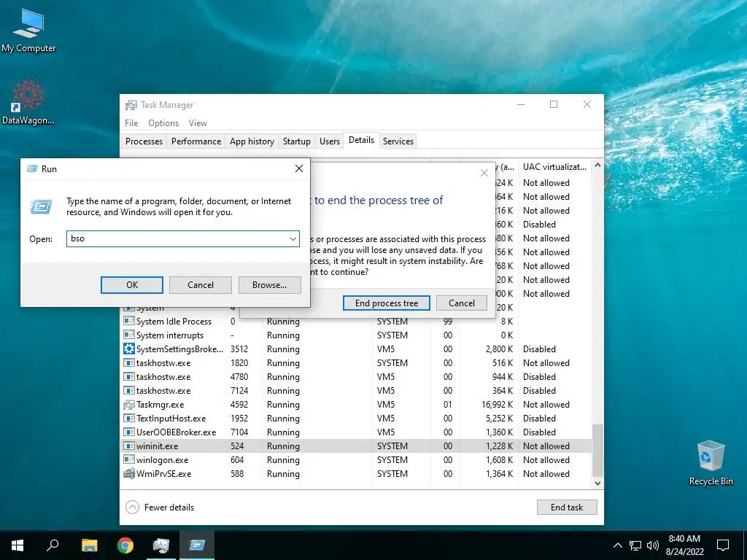Click the 5,252 K memory value

click(x=500, y=419)
